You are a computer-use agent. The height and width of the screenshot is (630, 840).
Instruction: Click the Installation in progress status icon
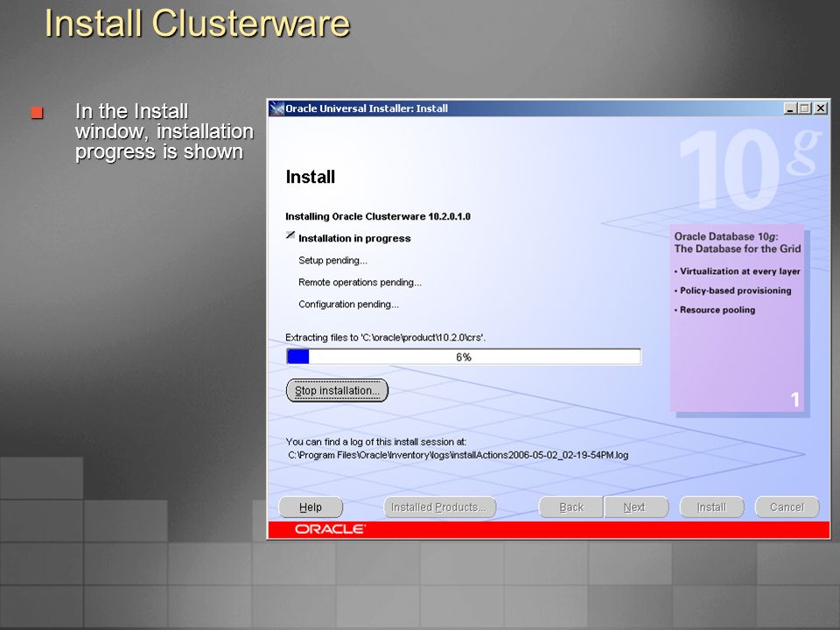pyautogui.click(x=290, y=235)
